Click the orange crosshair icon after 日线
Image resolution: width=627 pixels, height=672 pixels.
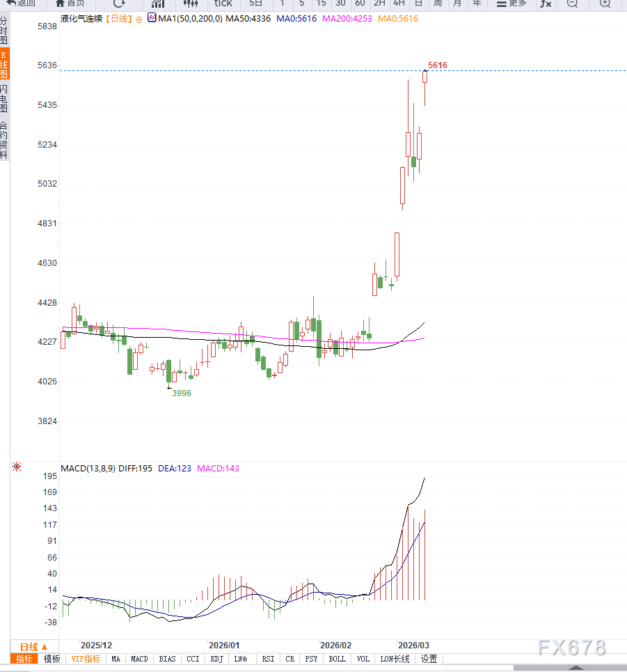[x=138, y=19]
